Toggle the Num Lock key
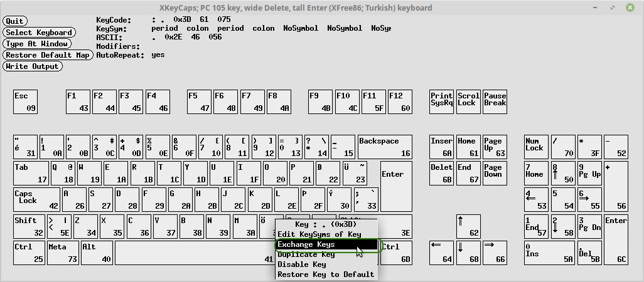This screenshot has width=644, height=282. coord(536,147)
